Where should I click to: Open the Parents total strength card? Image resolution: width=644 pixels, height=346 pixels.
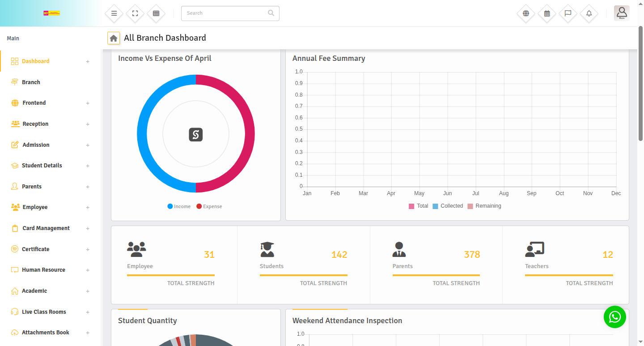click(436, 265)
